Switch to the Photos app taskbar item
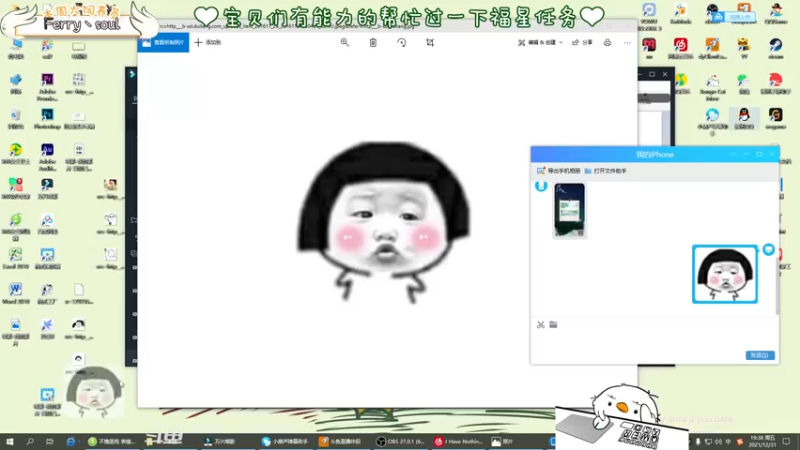Image resolution: width=800 pixels, height=450 pixels. pyautogui.click(x=503, y=441)
